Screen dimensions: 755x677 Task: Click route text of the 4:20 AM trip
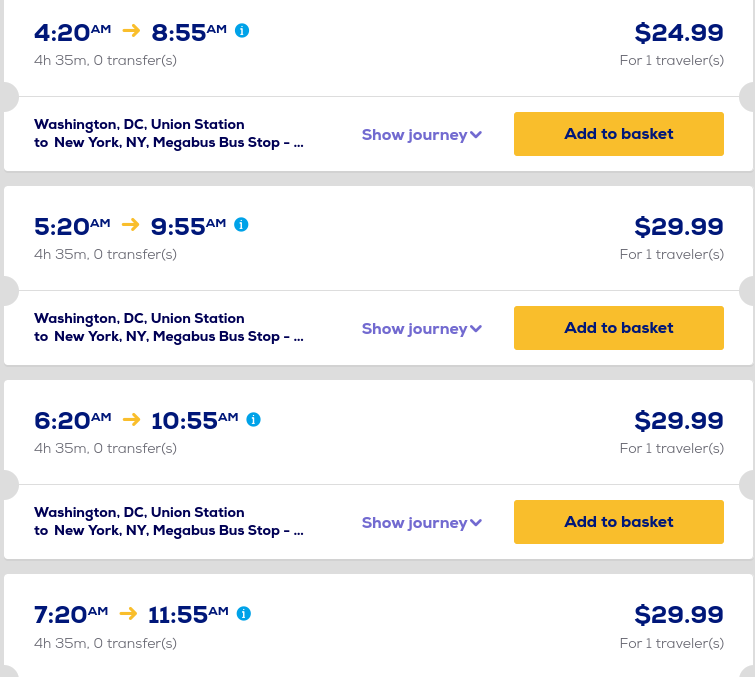click(168, 133)
